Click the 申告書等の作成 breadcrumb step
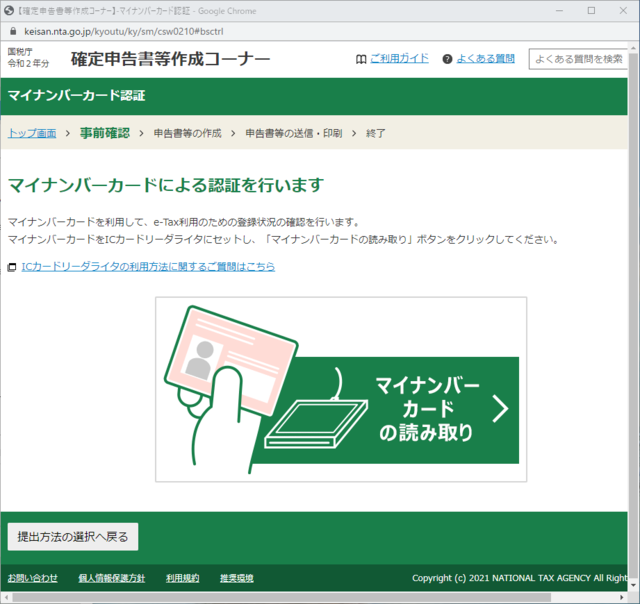Viewport: 640px width, 604px height. pos(187,133)
